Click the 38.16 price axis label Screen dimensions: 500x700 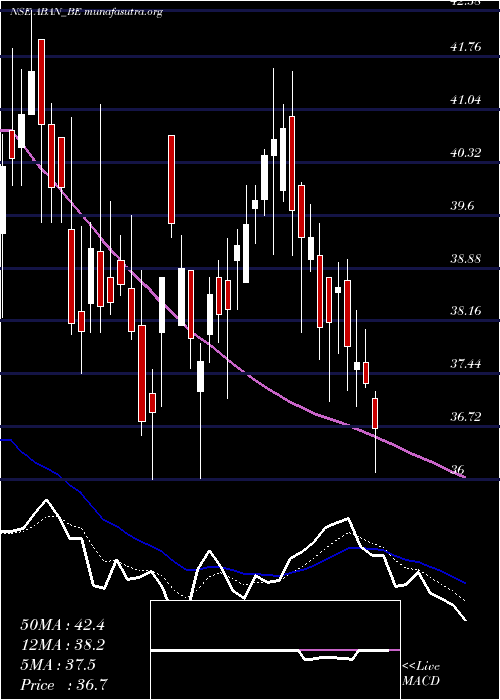467,311
